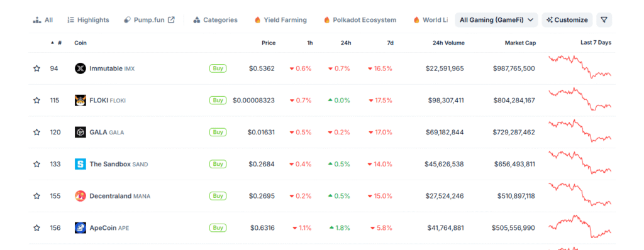
Task: Switch to the Highlights tab
Action: pos(88,19)
